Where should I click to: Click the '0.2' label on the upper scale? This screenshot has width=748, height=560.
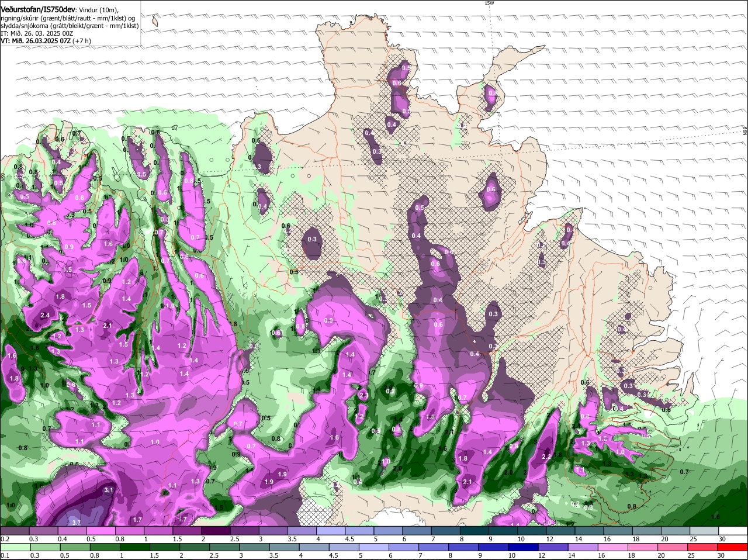[x=5, y=538]
